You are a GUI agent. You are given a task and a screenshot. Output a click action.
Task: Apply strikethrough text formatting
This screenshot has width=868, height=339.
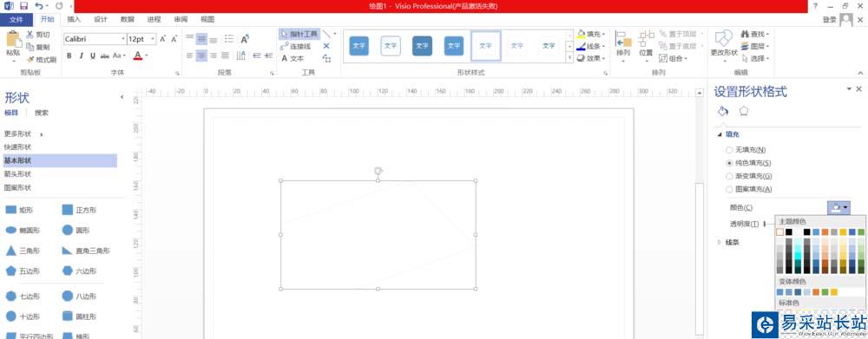coord(105,55)
